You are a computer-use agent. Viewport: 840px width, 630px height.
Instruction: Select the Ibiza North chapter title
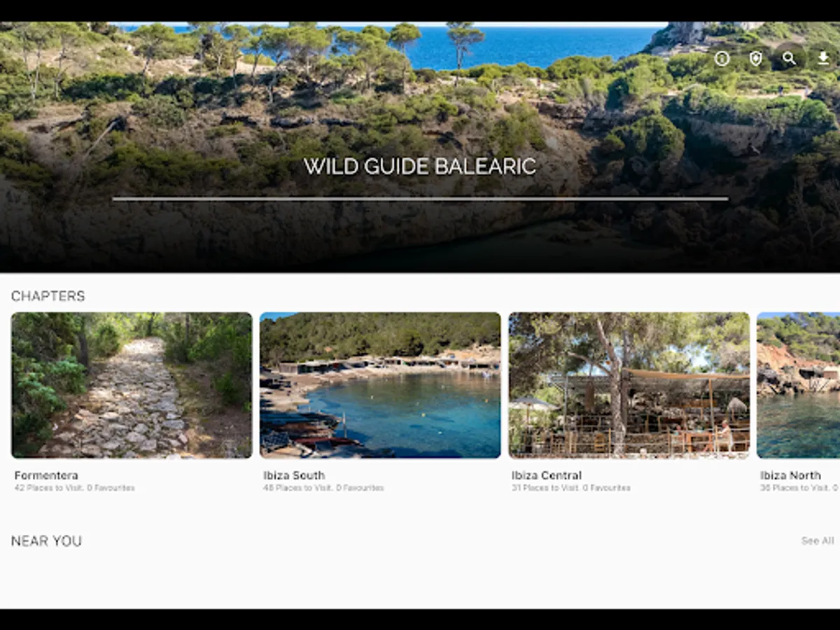pos(790,475)
